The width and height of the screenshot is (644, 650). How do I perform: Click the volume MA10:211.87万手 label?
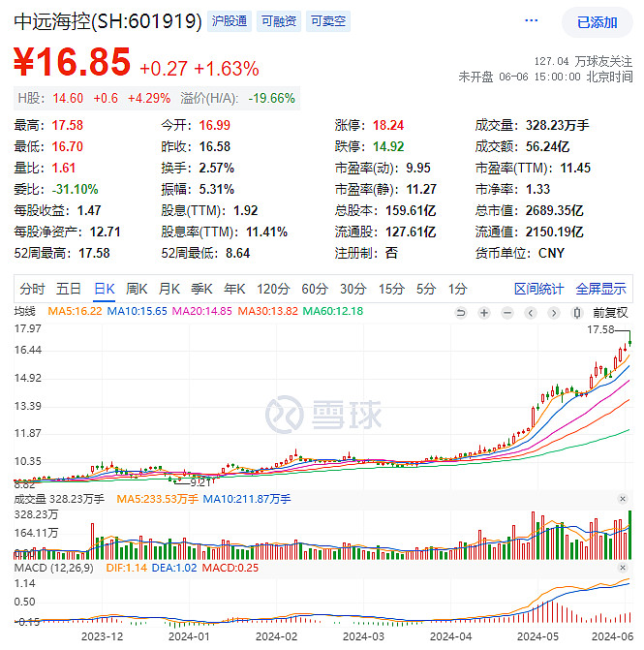click(x=247, y=499)
